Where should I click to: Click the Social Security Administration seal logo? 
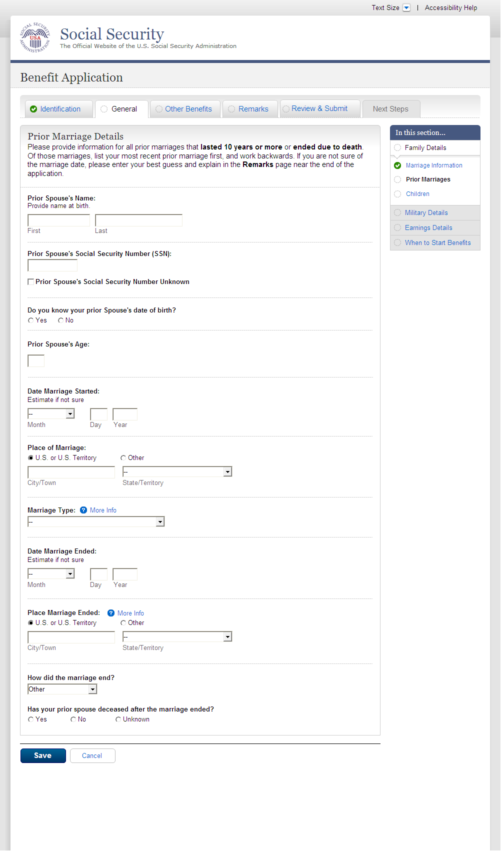(35, 37)
